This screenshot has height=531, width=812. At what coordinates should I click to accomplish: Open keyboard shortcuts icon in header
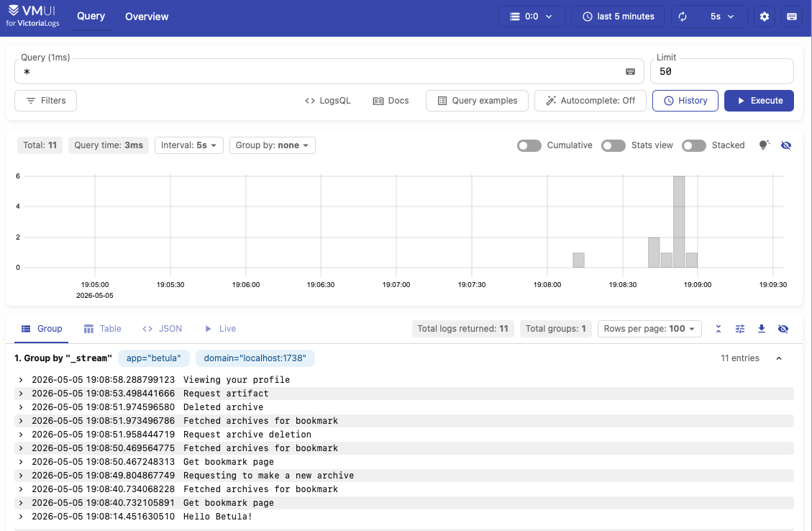pos(792,17)
